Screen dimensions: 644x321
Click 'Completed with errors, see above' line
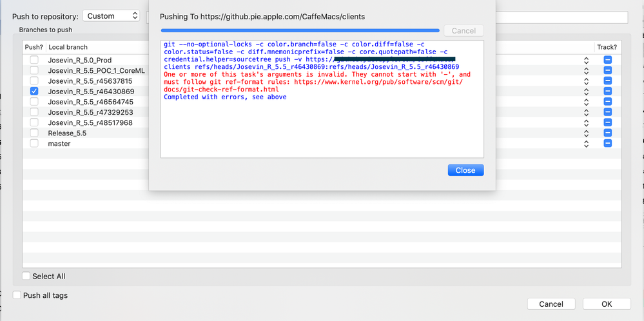[225, 97]
